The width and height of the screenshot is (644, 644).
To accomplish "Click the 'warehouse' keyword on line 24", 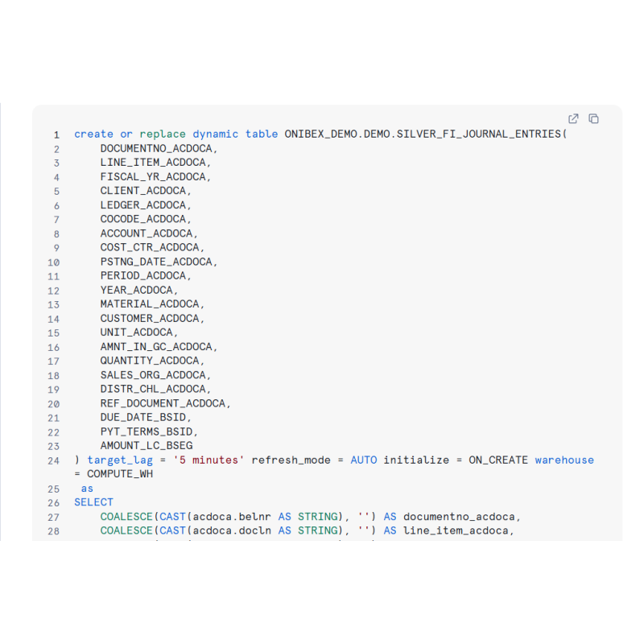I will (564, 460).
